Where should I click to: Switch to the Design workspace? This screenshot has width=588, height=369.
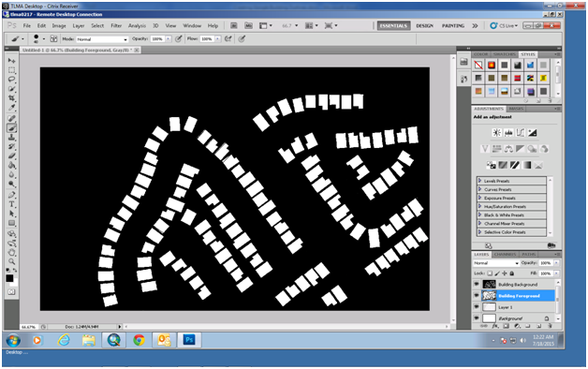[424, 25]
